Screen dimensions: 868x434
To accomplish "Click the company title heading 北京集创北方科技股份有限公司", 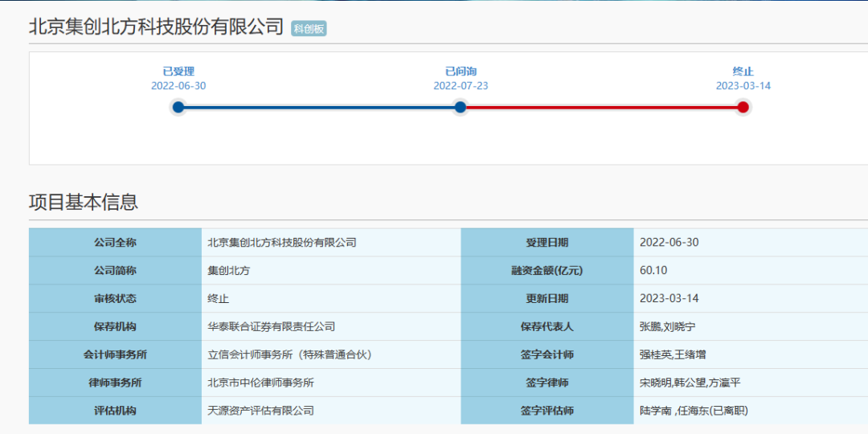I will (x=157, y=27).
